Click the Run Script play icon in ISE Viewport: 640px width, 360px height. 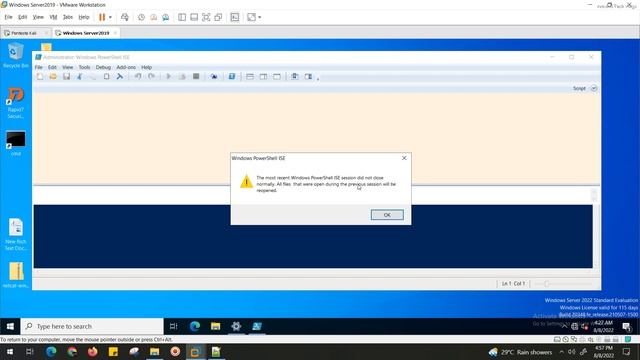coord(169,76)
